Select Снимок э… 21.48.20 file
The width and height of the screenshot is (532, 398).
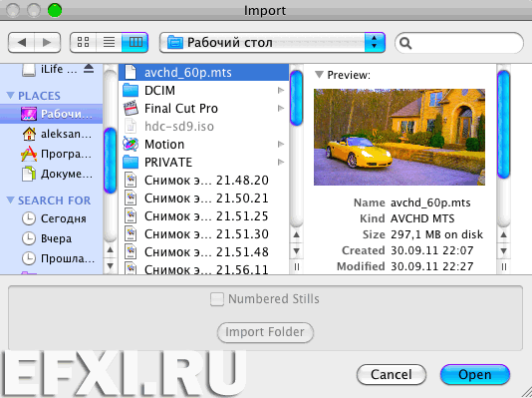point(203,181)
